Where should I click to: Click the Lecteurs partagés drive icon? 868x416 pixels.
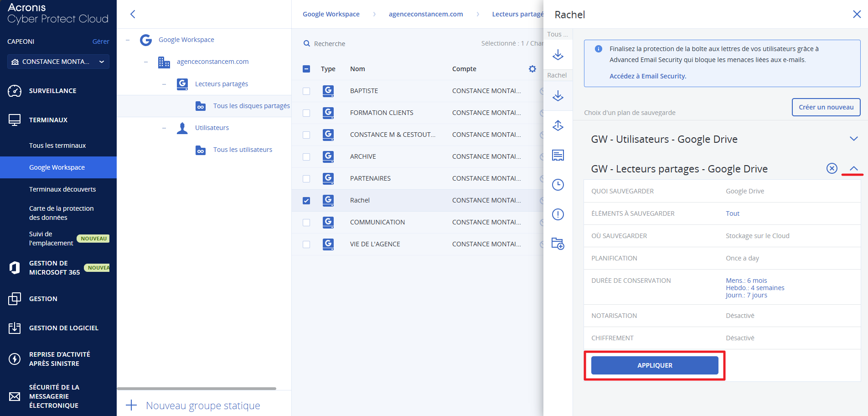click(x=182, y=84)
